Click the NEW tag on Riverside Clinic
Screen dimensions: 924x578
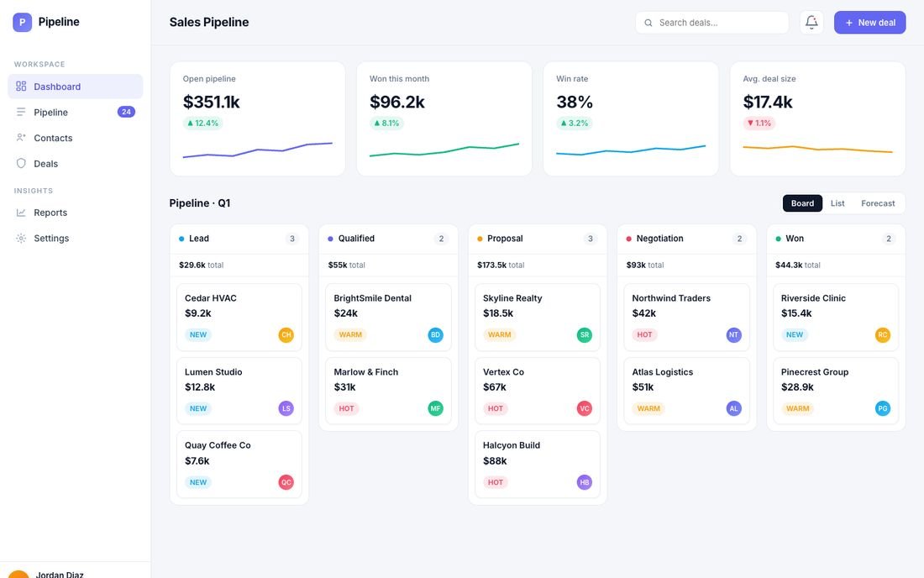[795, 334]
